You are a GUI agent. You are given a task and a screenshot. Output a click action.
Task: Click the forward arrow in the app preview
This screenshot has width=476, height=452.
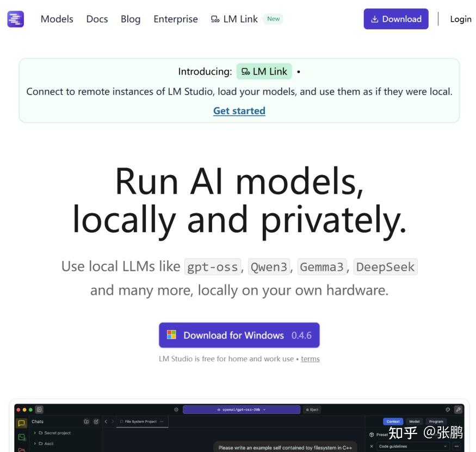pos(113,422)
